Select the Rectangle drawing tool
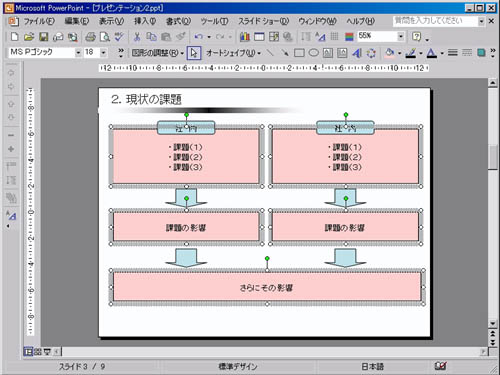This screenshot has height=375, width=500. coord(299,53)
